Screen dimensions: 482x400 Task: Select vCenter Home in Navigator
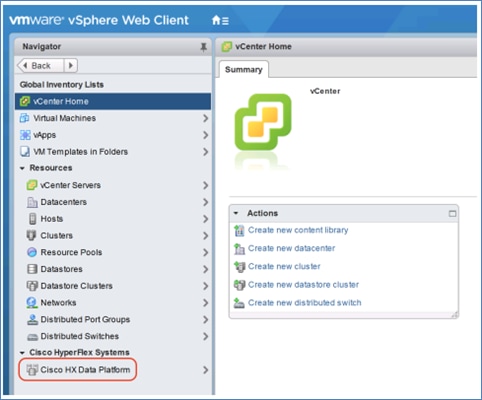[x=113, y=101]
